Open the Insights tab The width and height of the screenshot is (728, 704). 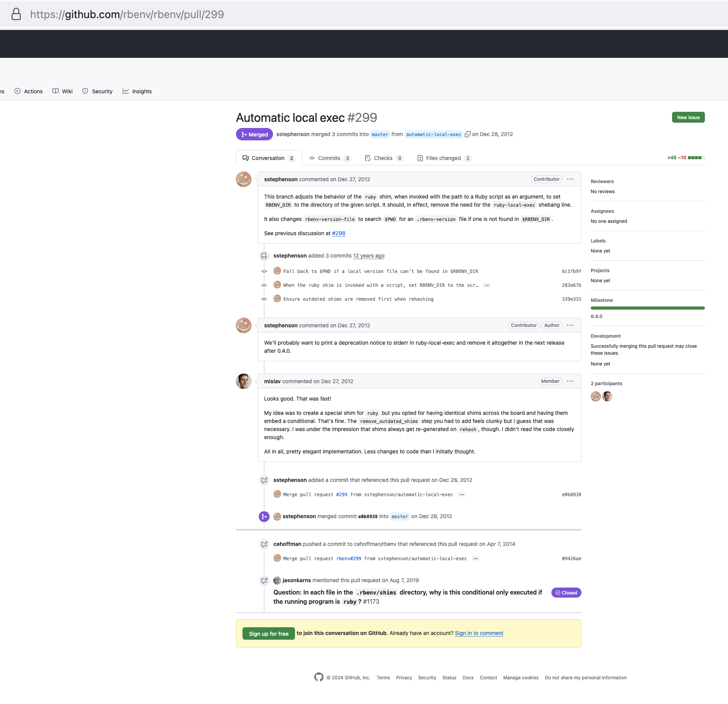click(137, 91)
